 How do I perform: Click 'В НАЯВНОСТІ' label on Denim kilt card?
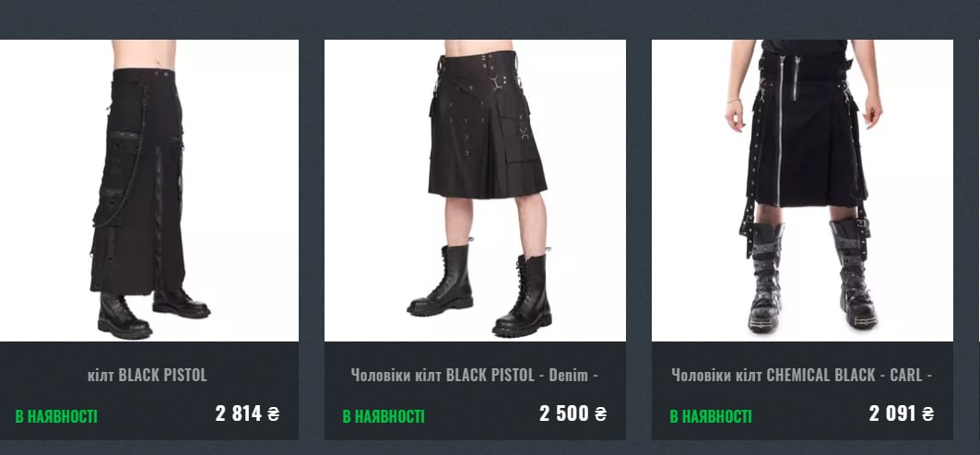point(384,416)
